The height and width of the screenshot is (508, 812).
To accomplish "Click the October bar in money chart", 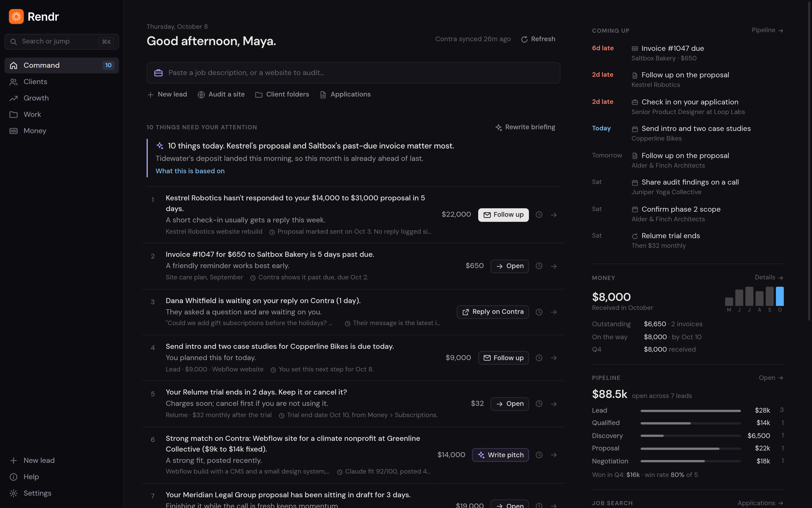I will [x=780, y=296].
